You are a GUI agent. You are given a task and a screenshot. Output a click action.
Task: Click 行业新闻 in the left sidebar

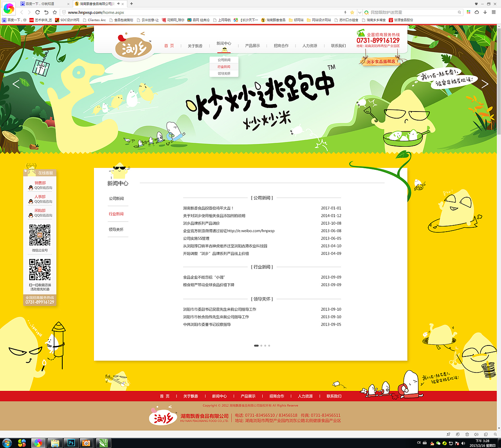point(116,214)
